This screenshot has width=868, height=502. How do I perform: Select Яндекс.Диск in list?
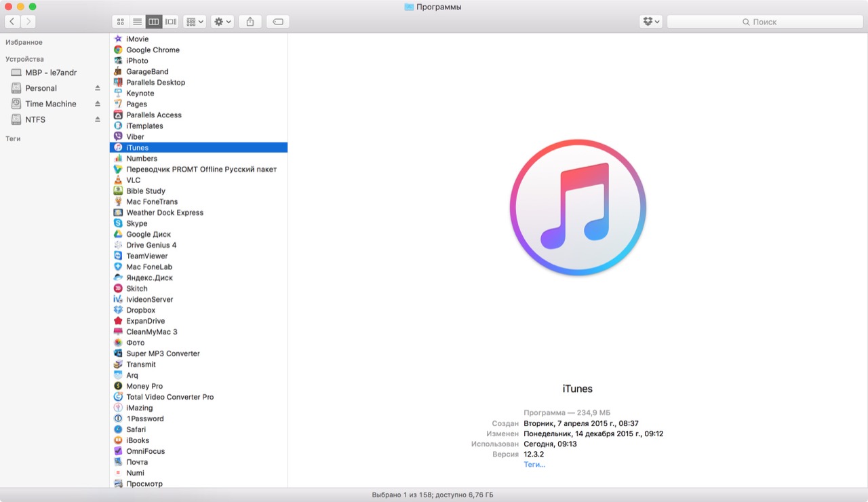(199, 277)
